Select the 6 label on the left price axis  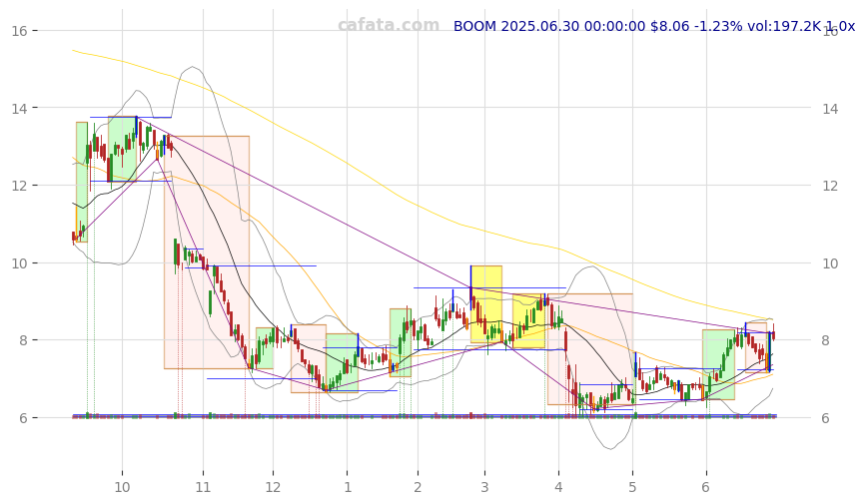[23, 418]
